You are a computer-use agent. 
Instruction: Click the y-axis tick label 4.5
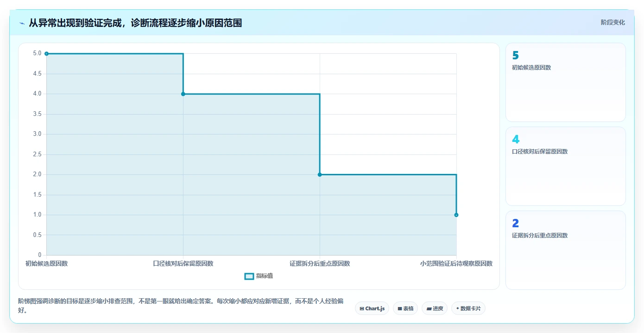pyautogui.click(x=37, y=74)
